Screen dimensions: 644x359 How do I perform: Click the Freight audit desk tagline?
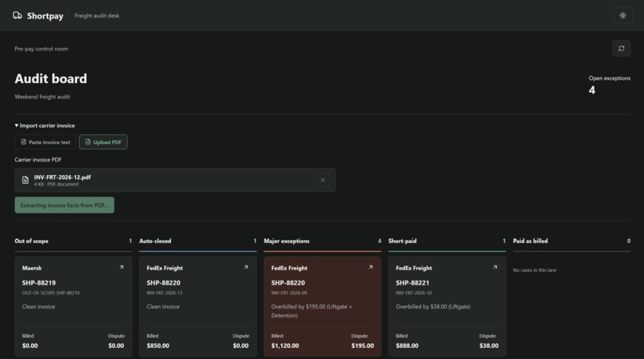tap(97, 16)
